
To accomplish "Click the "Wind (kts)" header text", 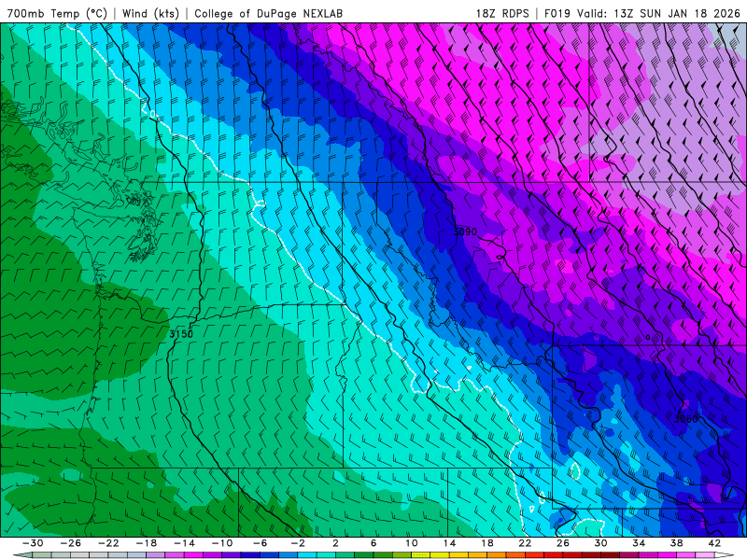I will pos(150,13).
